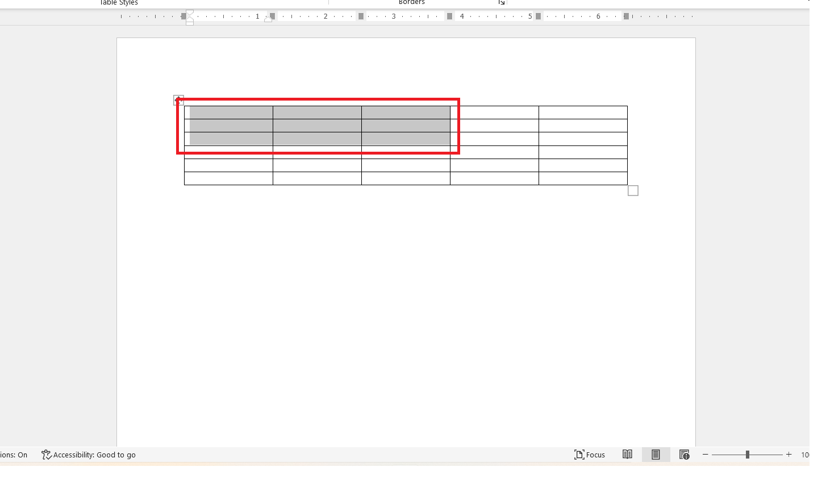Click the zoom out minus button
This screenshot has width=826, height=504.
706,455
